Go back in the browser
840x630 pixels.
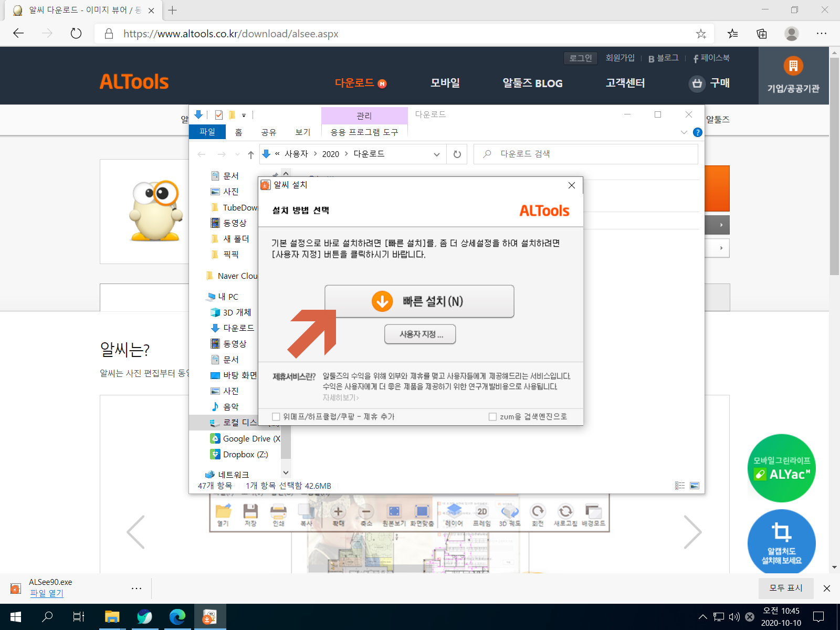(19, 34)
